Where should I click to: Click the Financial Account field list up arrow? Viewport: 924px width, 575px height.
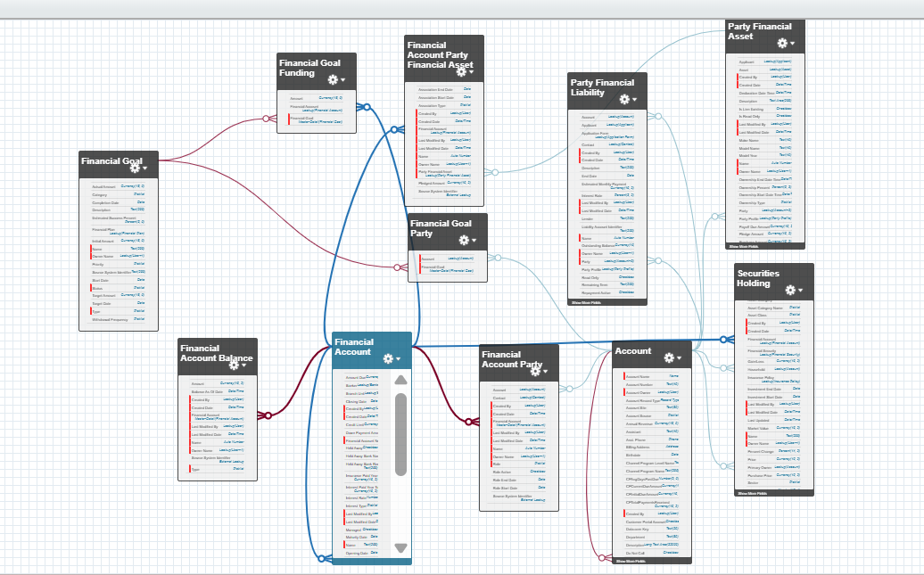point(400,380)
